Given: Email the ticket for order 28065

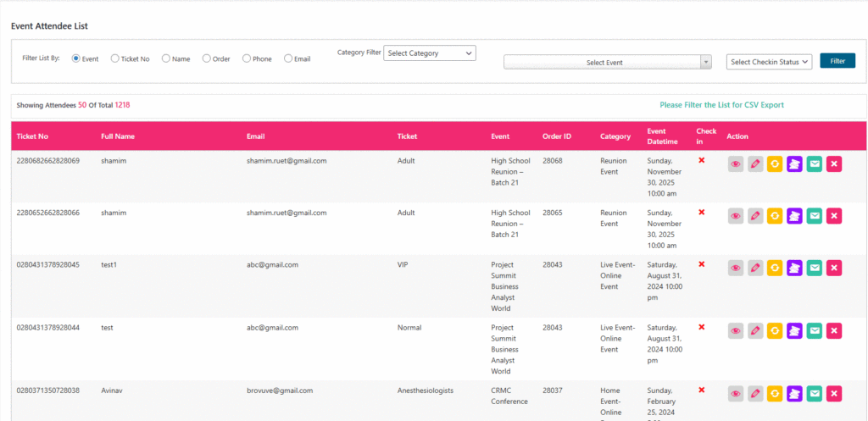Looking at the screenshot, I should (815, 216).
